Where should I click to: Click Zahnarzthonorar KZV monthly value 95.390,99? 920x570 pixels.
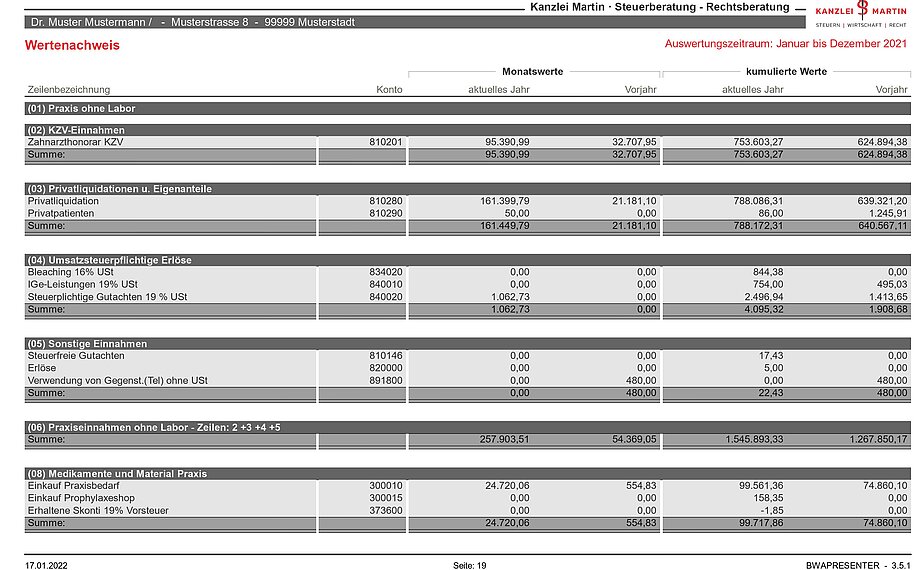tap(507, 142)
